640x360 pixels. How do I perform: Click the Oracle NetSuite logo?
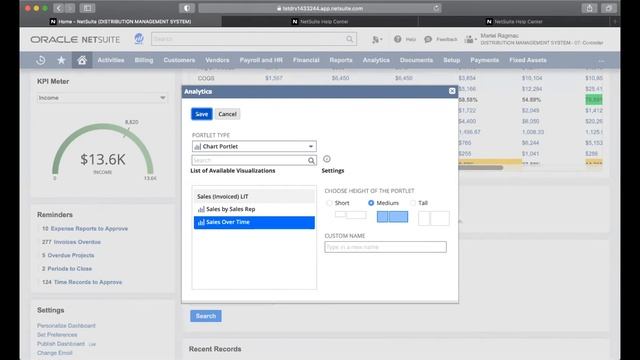[x=75, y=40]
